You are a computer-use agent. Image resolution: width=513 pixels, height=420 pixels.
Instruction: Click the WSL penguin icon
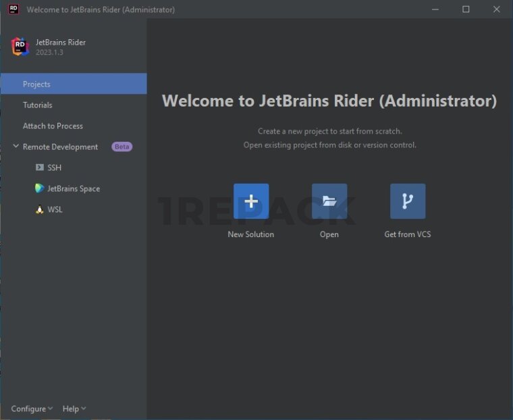[x=39, y=209]
